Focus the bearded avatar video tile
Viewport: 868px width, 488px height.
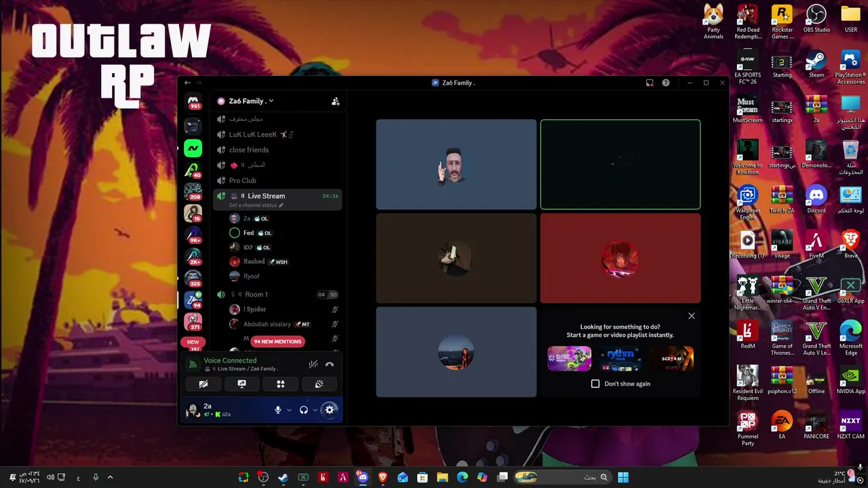tap(456, 165)
